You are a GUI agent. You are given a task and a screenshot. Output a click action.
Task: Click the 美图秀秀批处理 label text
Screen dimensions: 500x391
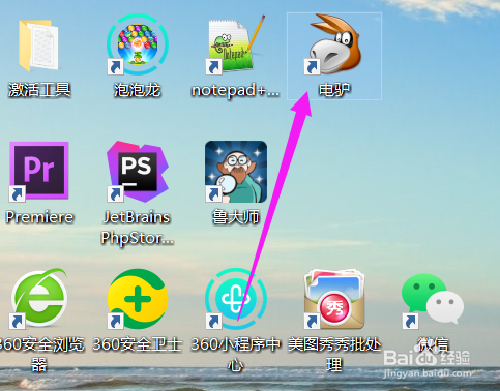[x=334, y=355]
